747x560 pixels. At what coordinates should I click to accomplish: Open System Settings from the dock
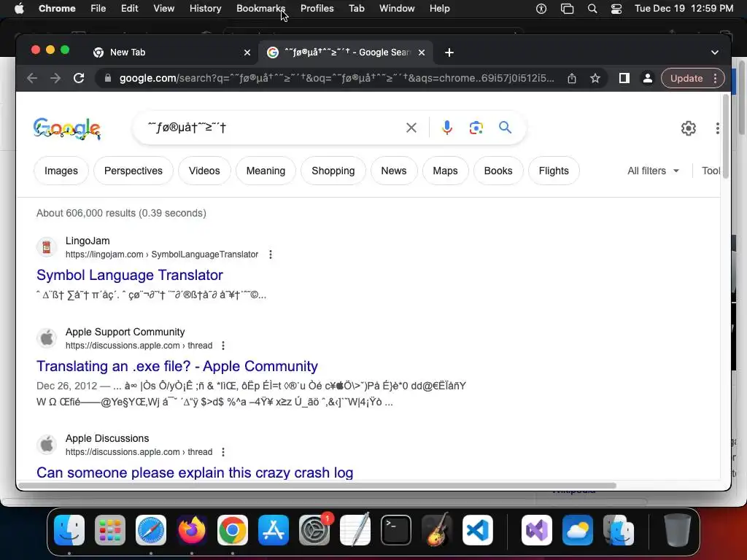[x=314, y=530]
